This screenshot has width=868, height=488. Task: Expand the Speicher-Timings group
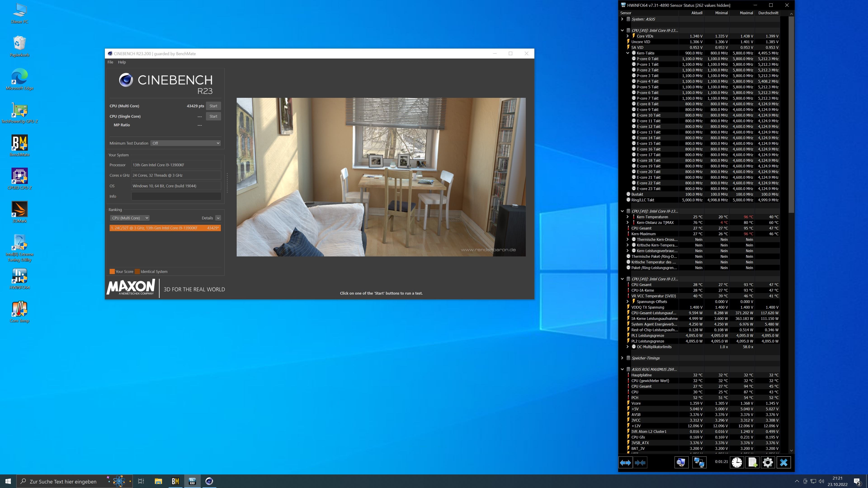[x=622, y=358]
